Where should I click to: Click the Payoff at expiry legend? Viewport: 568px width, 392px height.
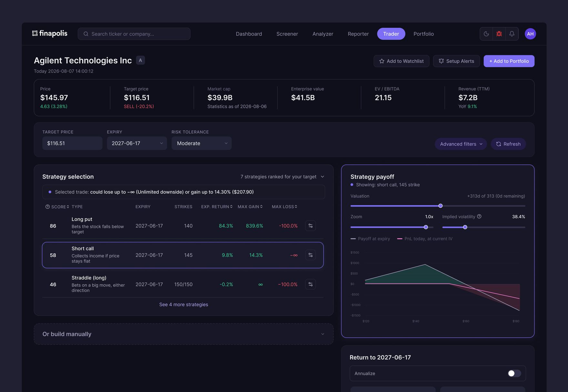click(370, 239)
